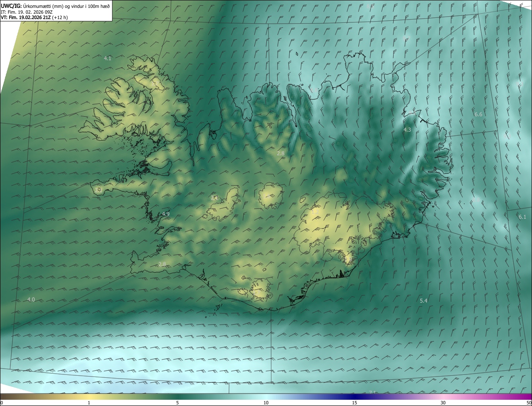This screenshot has width=532, height=406.
Task: Click the 15 tick on the color scale
Action: click(355, 403)
